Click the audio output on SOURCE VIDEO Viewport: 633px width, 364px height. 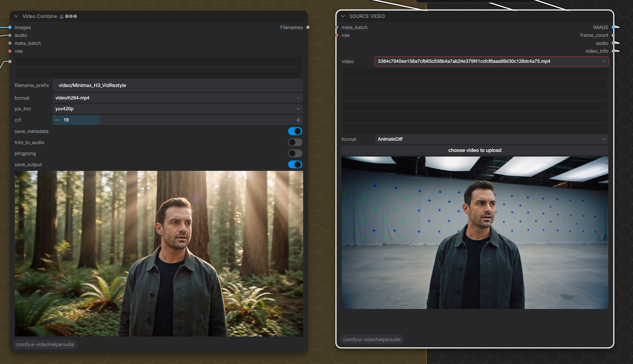pos(613,43)
